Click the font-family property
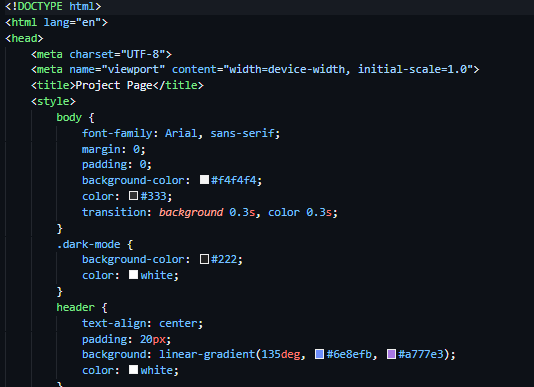The width and height of the screenshot is (534, 387). click(117, 133)
